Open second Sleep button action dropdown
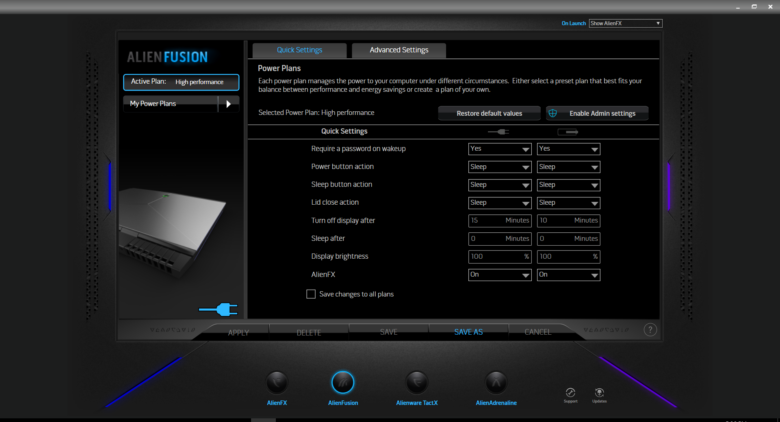The height and width of the screenshot is (422, 780). pyautogui.click(x=568, y=185)
